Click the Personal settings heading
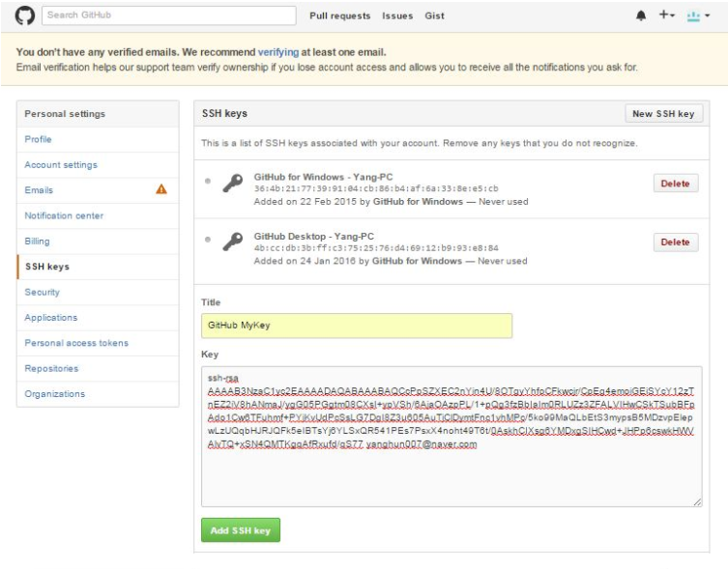 tap(65, 114)
